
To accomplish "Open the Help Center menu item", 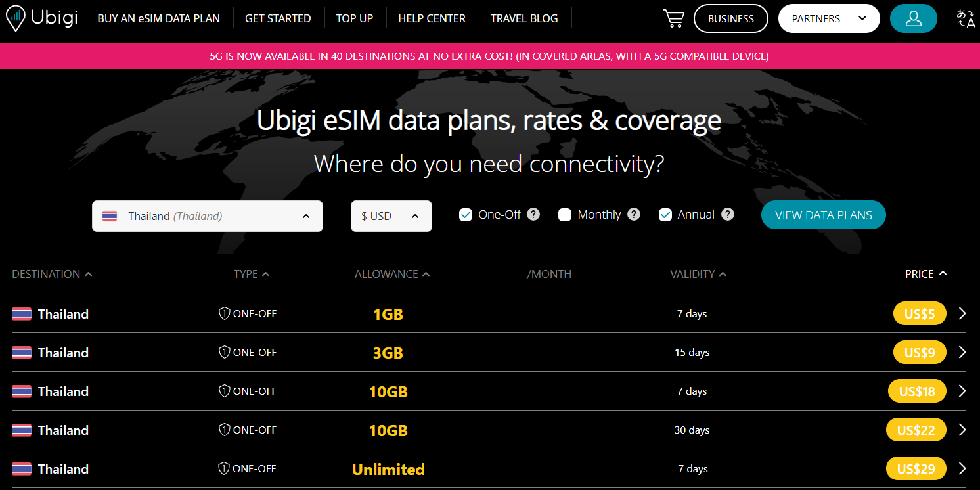I will 432,18.
